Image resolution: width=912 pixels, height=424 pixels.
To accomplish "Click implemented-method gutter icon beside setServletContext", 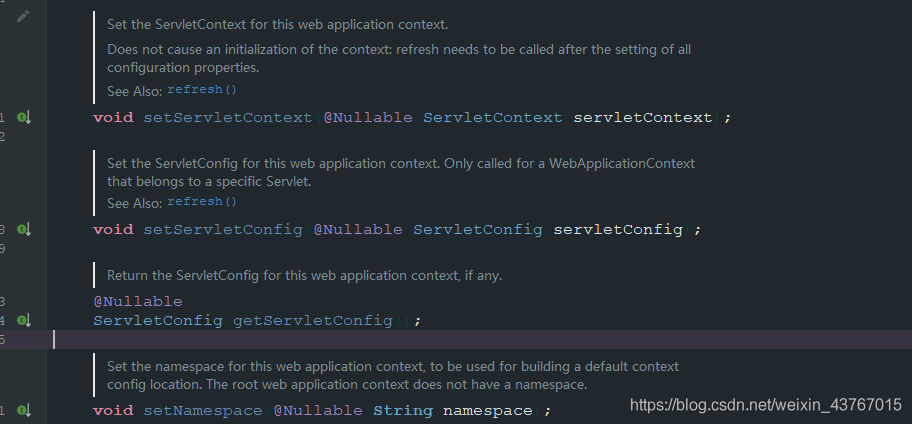I will [x=24, y=118].
